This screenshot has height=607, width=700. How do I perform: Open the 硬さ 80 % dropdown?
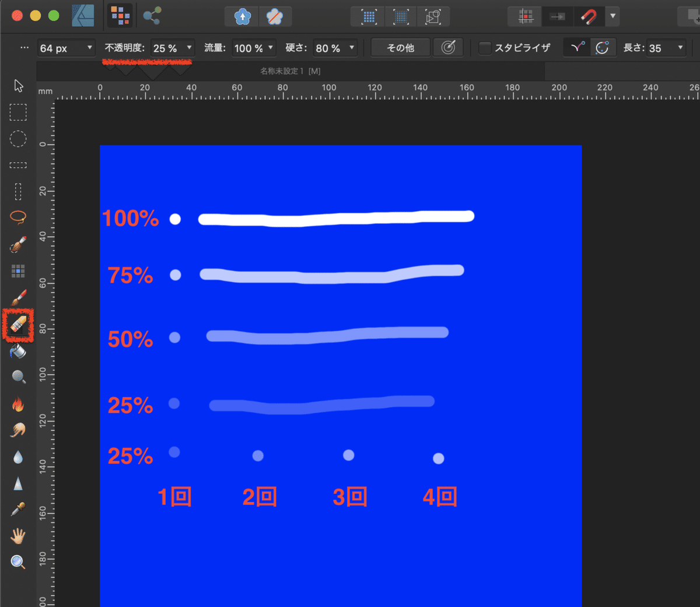point(335,48)
